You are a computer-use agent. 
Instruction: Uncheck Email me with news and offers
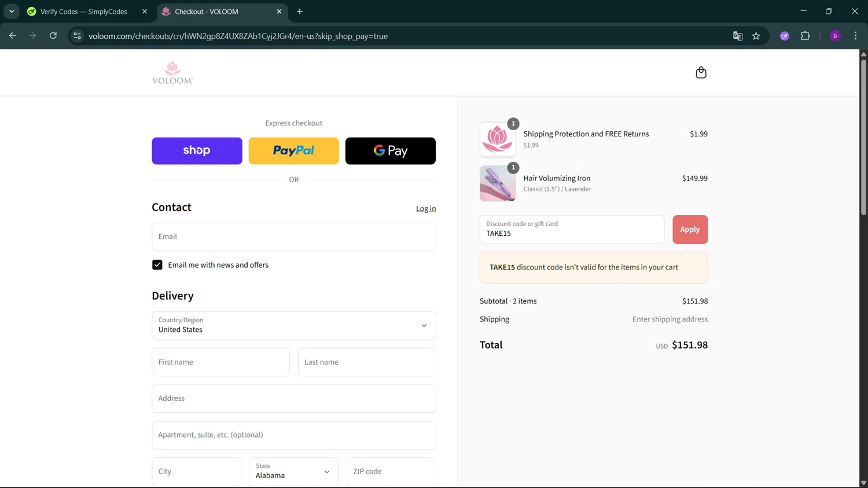pos(157,265)
